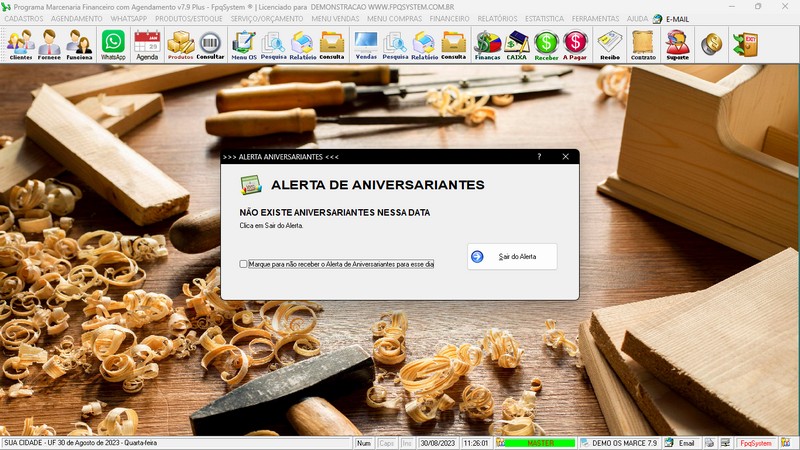Click the 11:26:01 clock in status bar
The width and height of the screenshot is (800, 450).
477,443
